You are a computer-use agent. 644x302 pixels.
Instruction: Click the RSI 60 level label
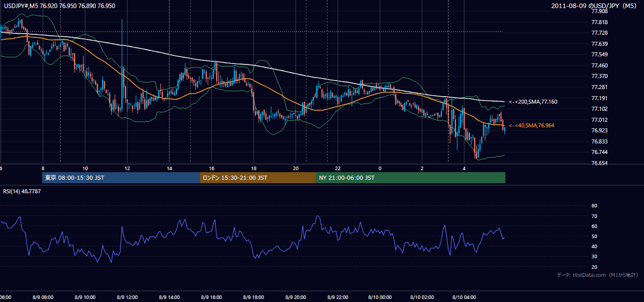pos(594,226)
